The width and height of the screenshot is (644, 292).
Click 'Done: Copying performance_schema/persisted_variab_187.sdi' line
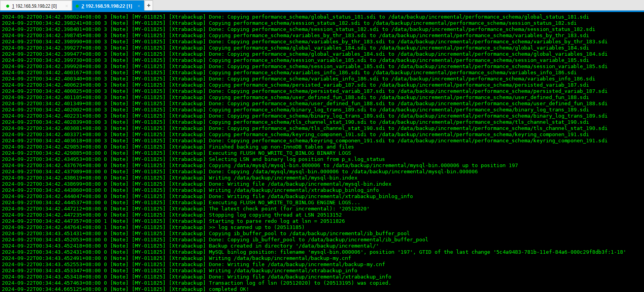coord(408,91)
